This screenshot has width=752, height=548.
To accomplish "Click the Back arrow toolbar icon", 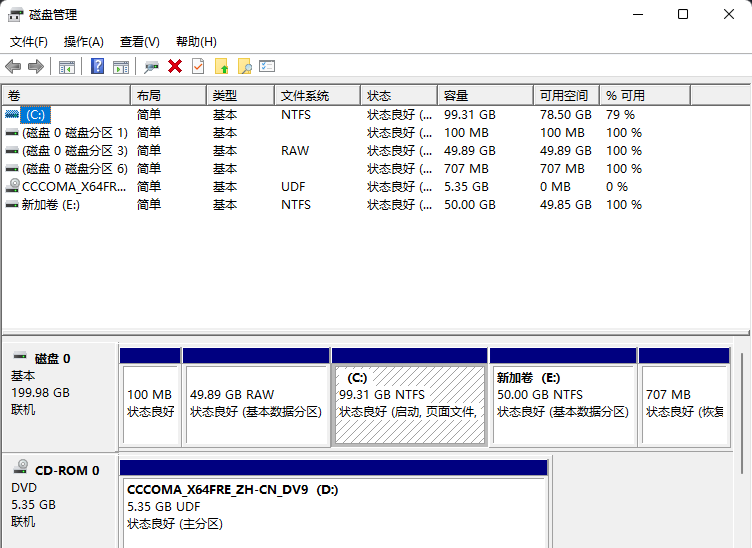I will click(x=13, y=66).
